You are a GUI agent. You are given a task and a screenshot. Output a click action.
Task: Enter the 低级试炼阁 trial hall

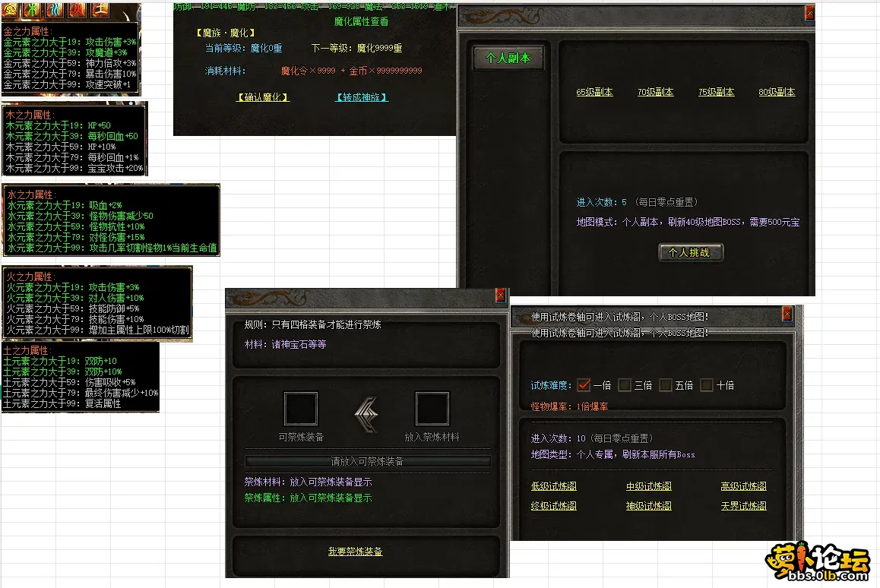[554, 486]
